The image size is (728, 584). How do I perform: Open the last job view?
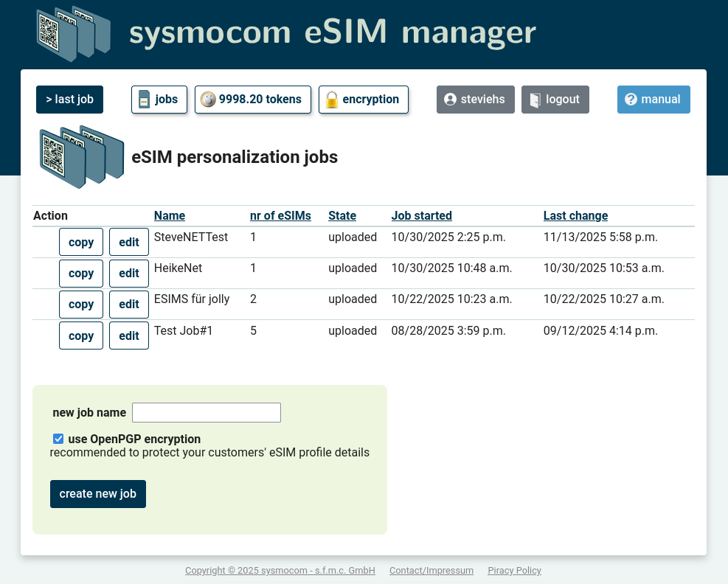(69, 99)
